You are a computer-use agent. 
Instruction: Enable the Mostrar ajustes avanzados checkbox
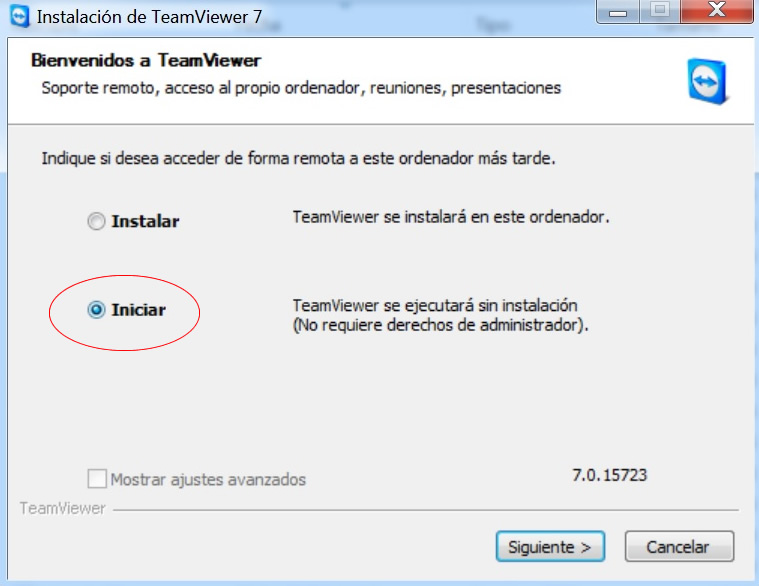tap(97, 479)
